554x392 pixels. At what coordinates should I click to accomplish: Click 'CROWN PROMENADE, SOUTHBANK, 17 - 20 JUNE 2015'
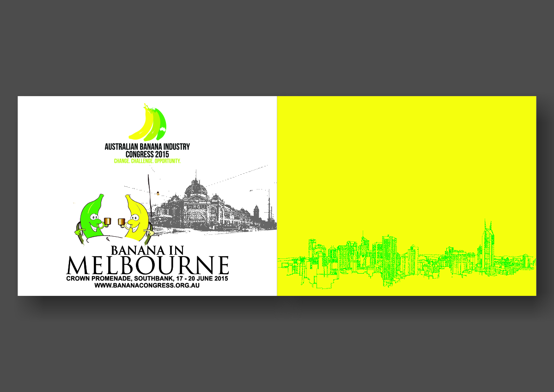pos(147,279)
